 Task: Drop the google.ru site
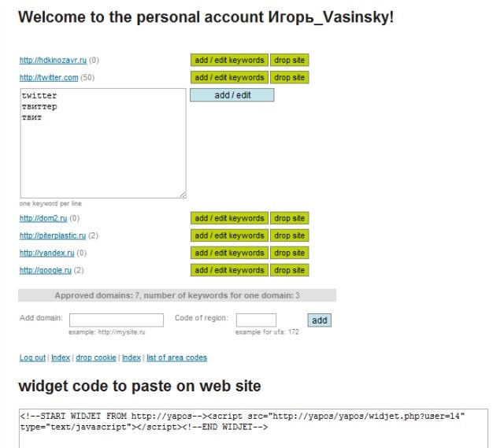pos(289,270)
